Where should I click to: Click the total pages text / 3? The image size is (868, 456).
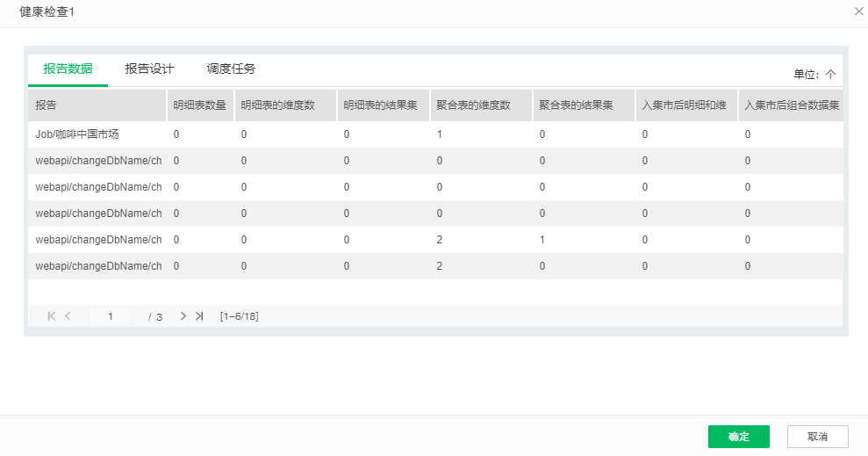coord(155,317)
